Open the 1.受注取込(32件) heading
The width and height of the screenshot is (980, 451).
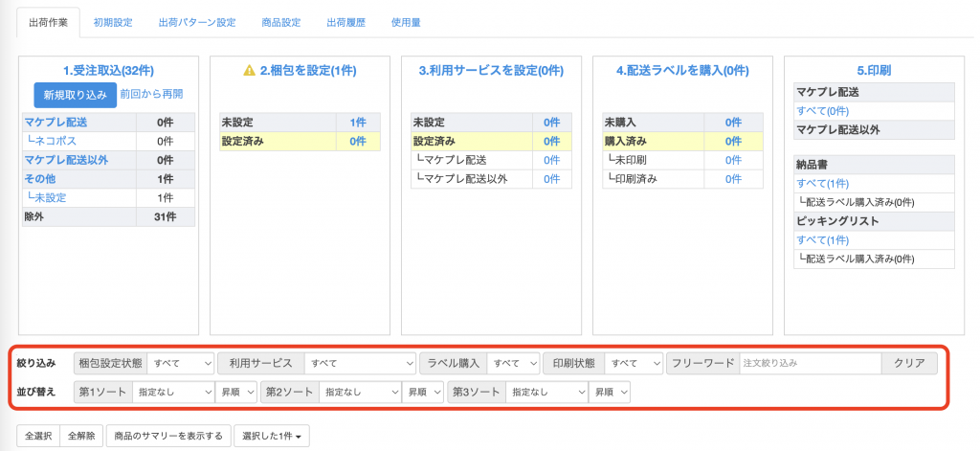pyautogui.click(x=109, y=71)
